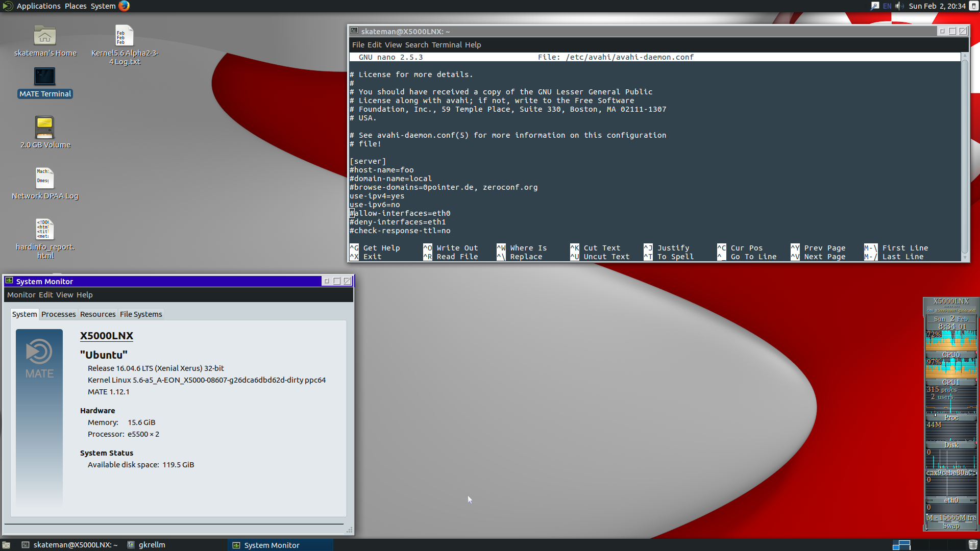The width and height of the screenshot is (980, 551).
Task: Click the System Monitor resize grip corner
Action: [350, 531]
